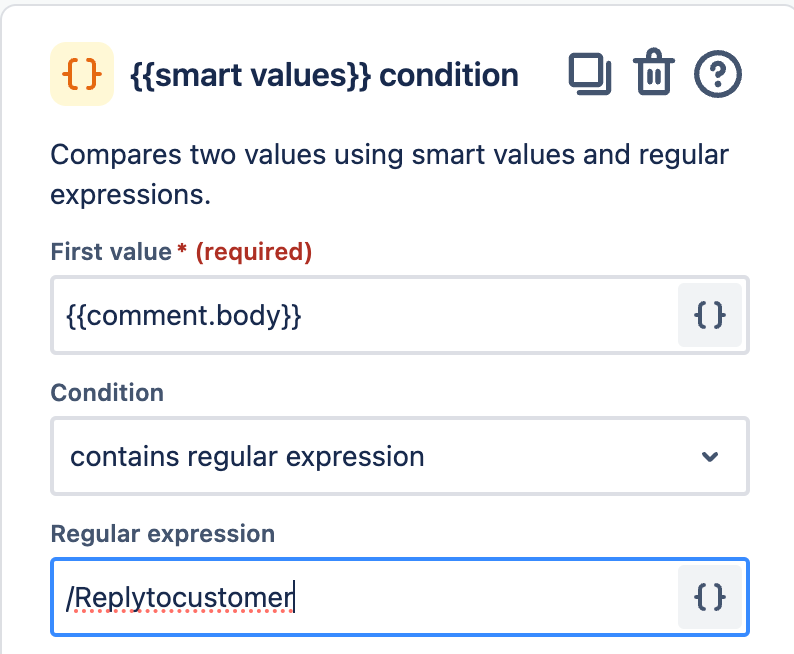The image size is (794, 654).
Task: Delete the smart values condition
Action: (x=654, y=72)
